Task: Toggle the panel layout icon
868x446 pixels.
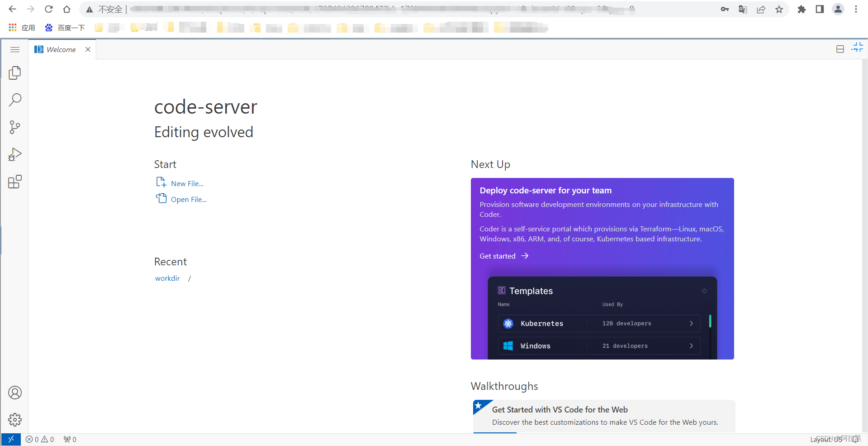Action: [840, 49]
